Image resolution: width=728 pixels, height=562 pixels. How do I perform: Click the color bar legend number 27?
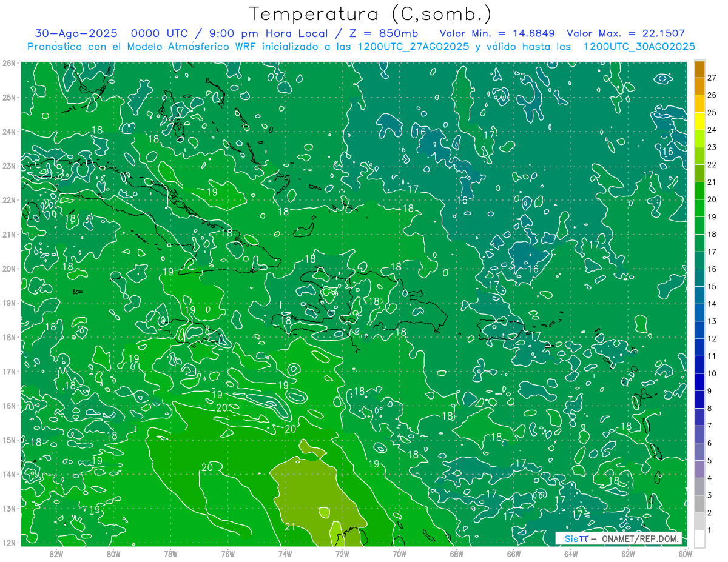712,78
